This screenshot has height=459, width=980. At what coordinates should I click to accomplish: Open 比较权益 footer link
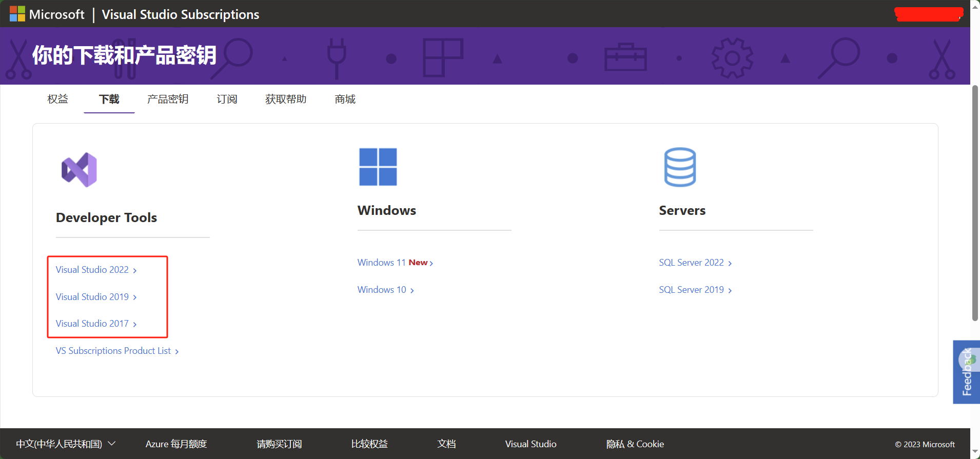coord(369,444)
